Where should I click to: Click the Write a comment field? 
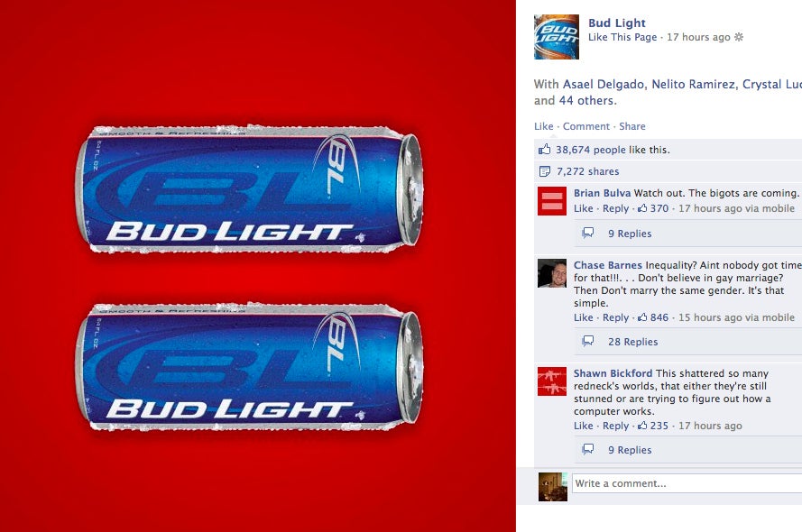click(x=687, y=483)
